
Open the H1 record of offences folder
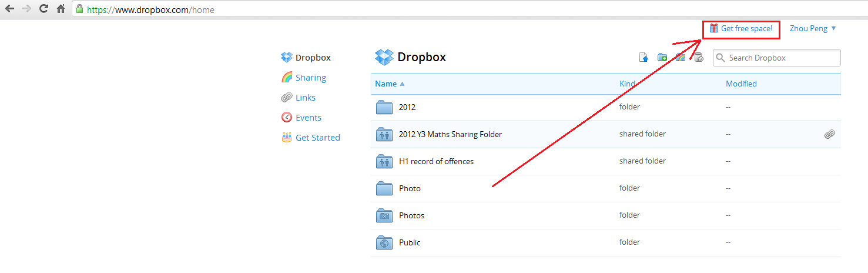(x=436, y=161)
